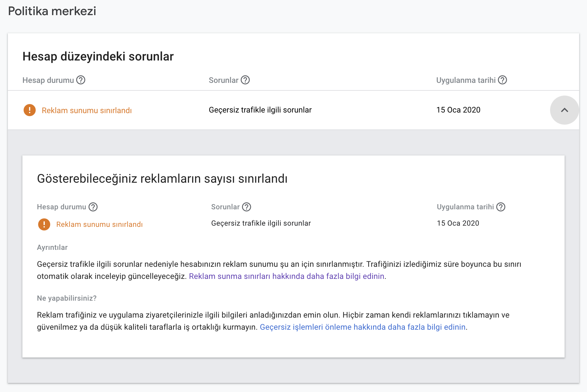
Task: Click orange warning icon in top issue row
Action: coord(30,110)
